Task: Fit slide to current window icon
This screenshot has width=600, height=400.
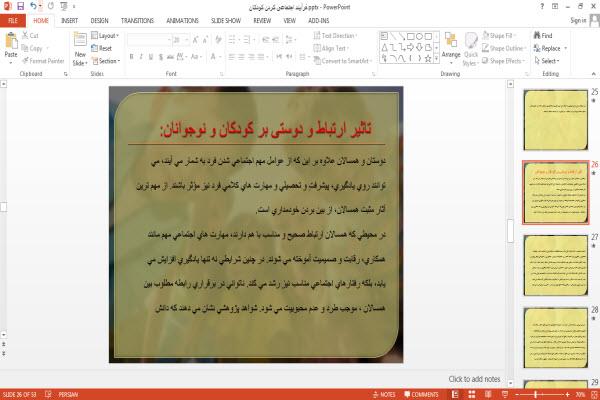Action: pos(594,394)
